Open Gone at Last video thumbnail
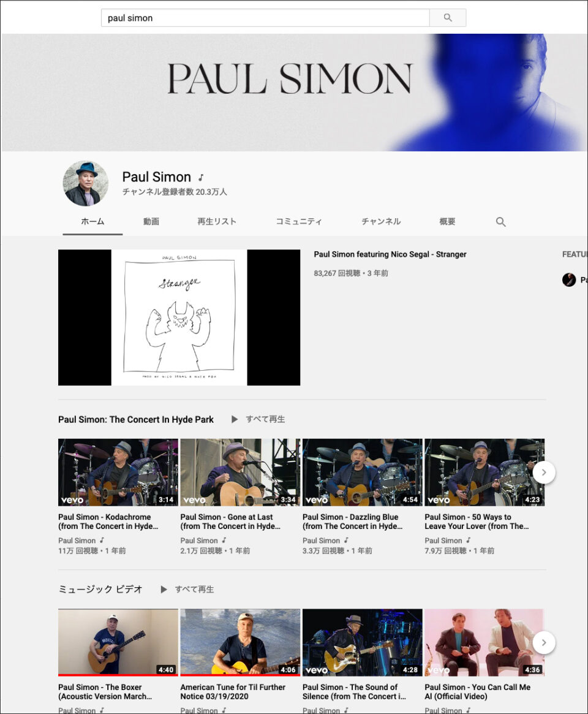Screen dimensions: 588x714 click(240, 472)
